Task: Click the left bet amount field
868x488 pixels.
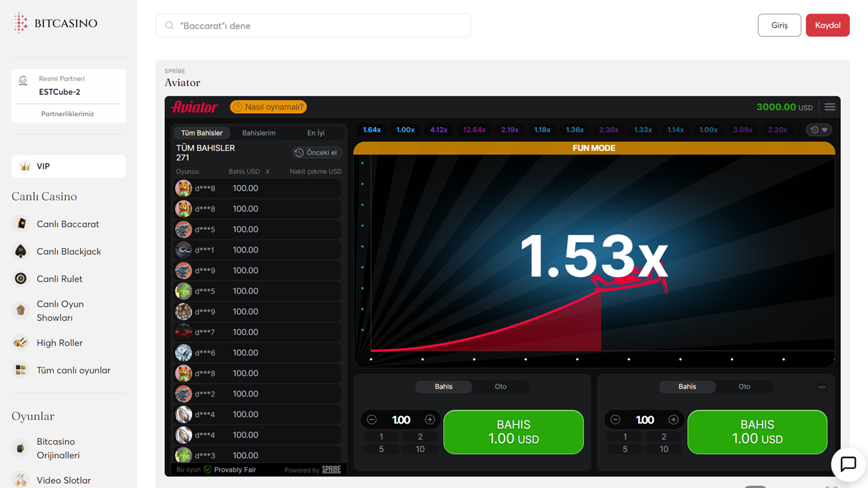Action: [x=401, y=420]
